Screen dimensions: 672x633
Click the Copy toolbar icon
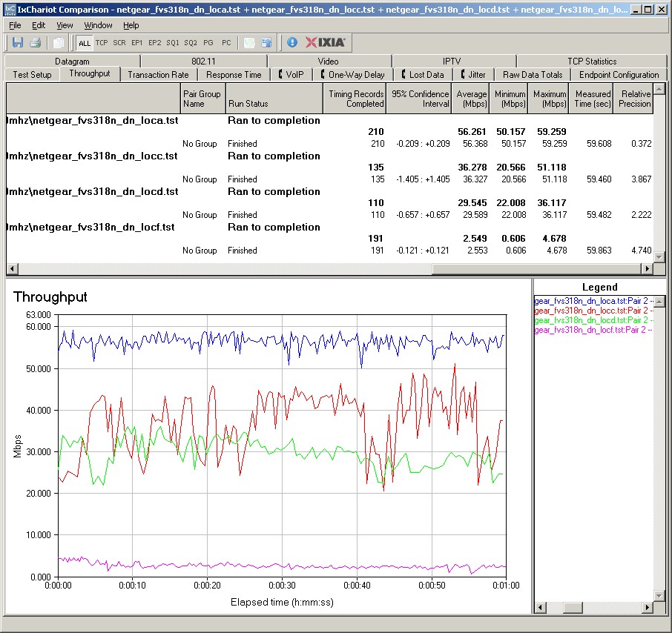(58, 42)
